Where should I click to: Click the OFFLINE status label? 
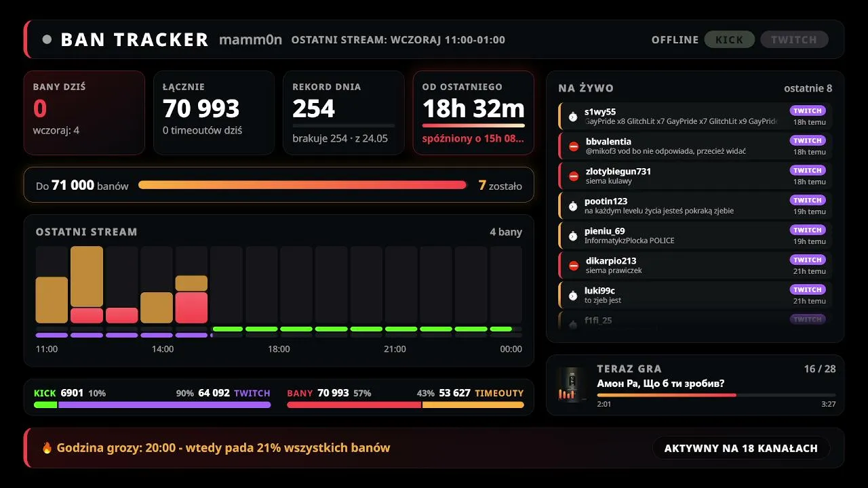point(675,40)
